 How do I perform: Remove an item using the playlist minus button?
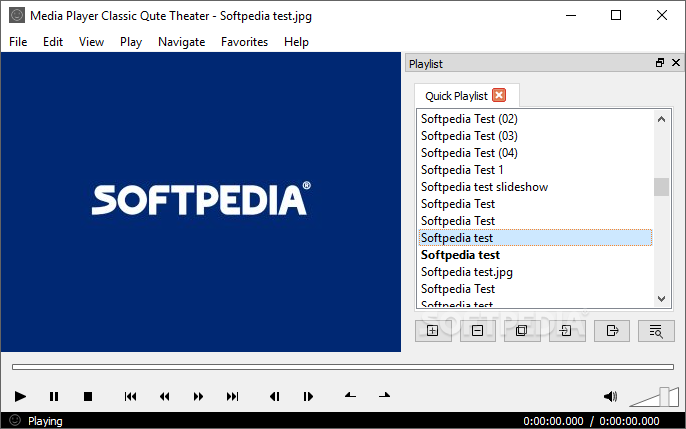coord(477,331)
